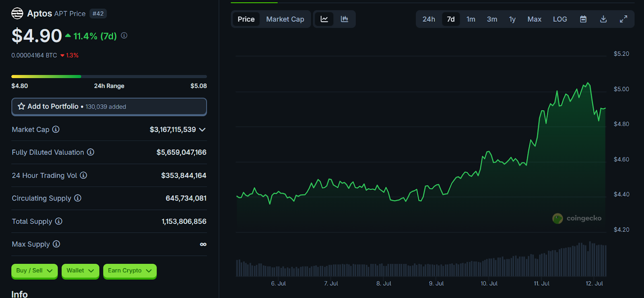Click the 0.00004164 BTC value
Viewport: 644px width, 298px height.
[34, 55]
